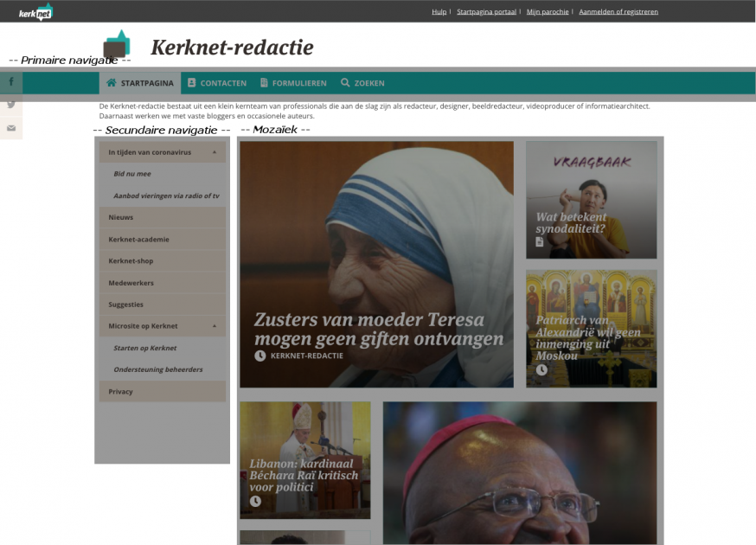Click 'Aanmelden of registreren' link
Image resolution: width=756 pixels, height=545 pixels.
pyautogui.click(x=618, y=11)
